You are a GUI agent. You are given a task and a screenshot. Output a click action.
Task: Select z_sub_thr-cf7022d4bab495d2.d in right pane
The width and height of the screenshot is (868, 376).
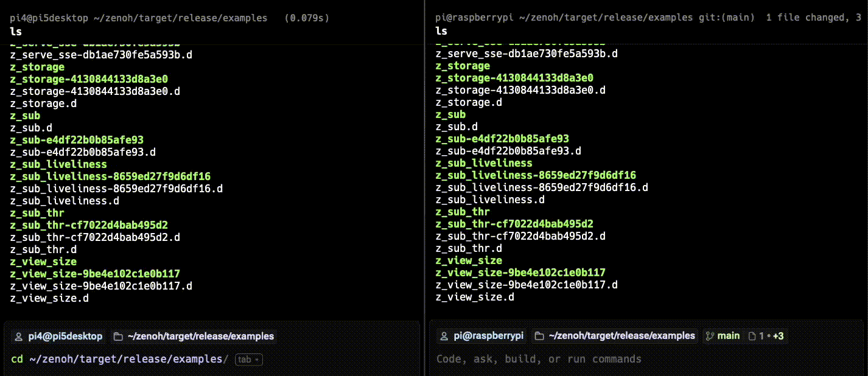[x=520, y=236]
